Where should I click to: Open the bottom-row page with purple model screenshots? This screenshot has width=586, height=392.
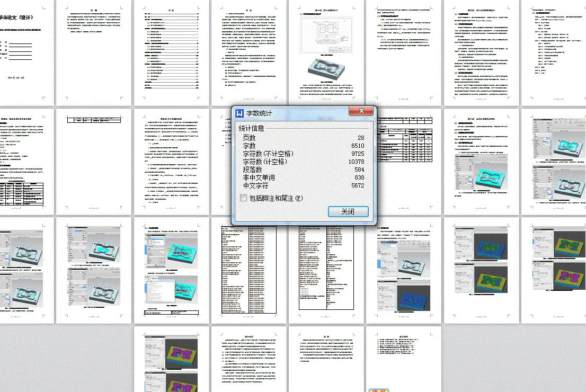click(172, 359)
